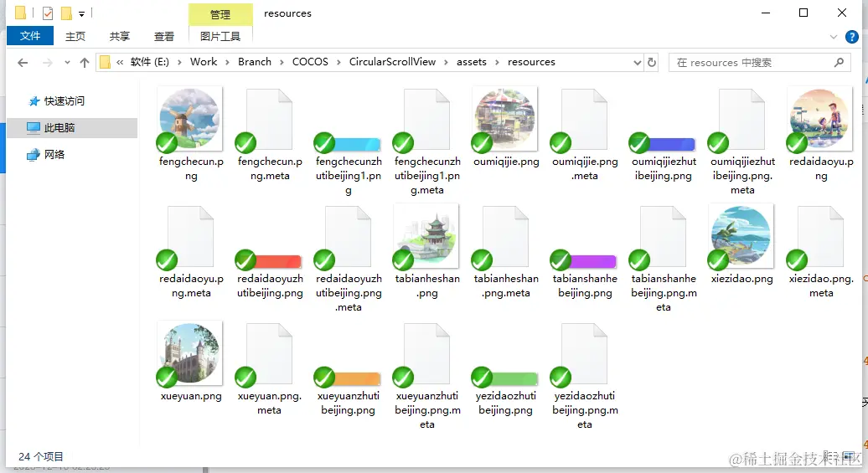This screenshot has height=473, width=868.
Task: Click the properties checkmark quick access icon
Action: 48,13
